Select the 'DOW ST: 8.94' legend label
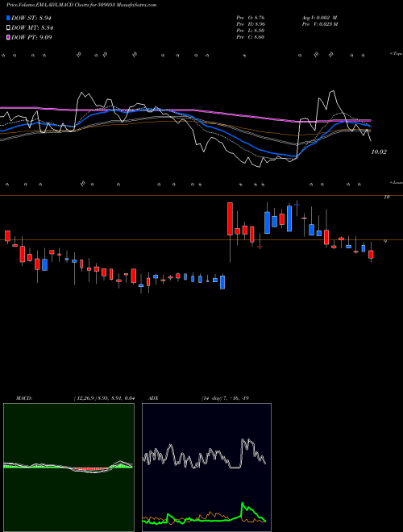 click(x=31, y=18)
